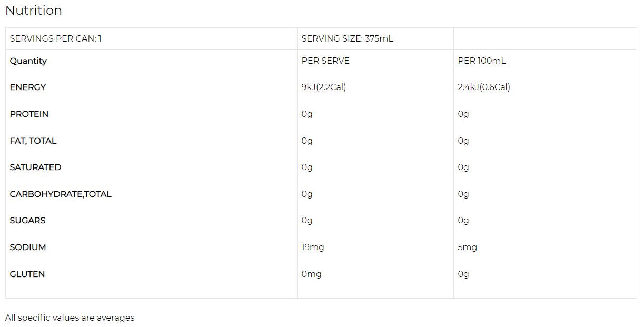This screenshot has width=644, height=327.
Task: Click the ENERGY row label
Action: (27, 87)
